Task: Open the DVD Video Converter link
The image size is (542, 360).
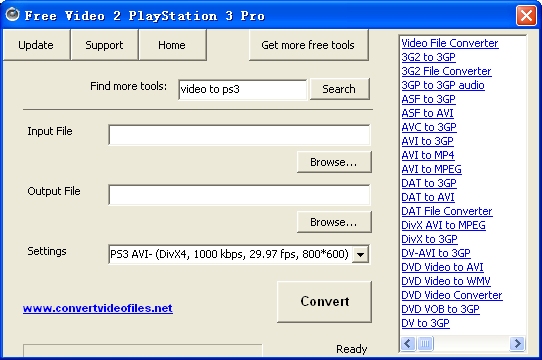Action: (x=452, y=295)
